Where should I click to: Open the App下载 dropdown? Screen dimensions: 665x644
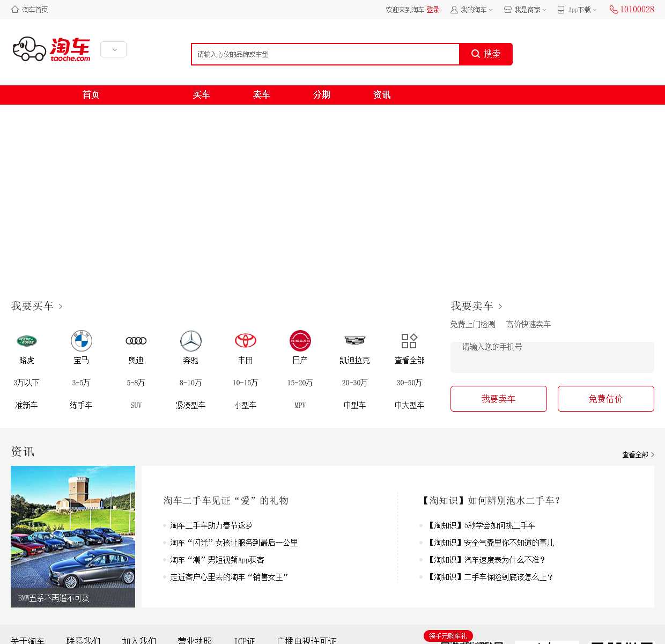click(578, 10)
